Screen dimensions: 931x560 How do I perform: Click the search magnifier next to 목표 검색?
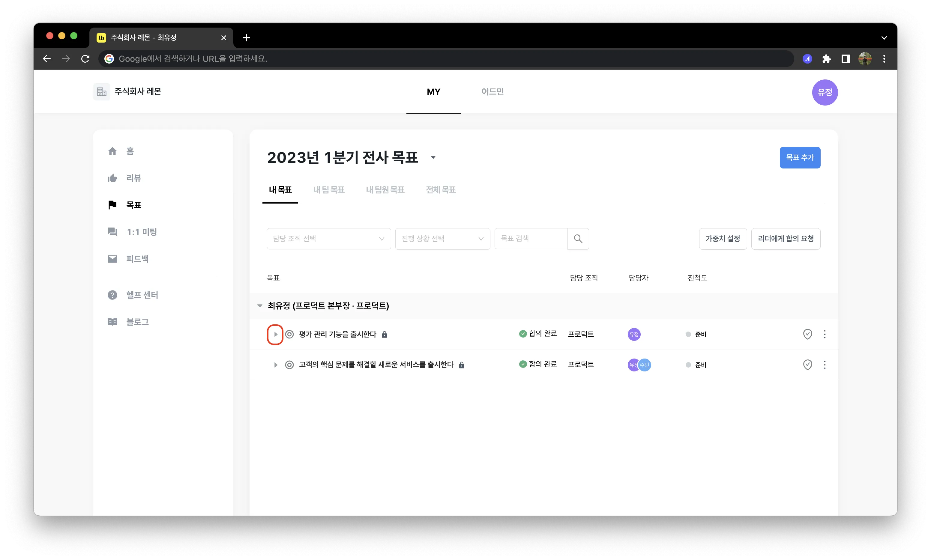578,239
